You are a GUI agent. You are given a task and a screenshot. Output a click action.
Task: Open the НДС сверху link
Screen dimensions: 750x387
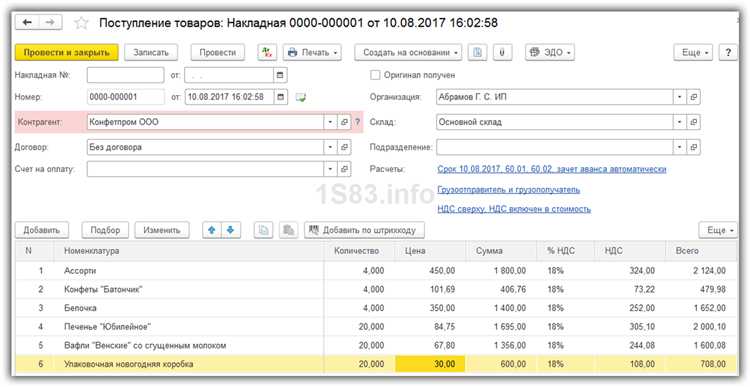[x=514, y=209]
